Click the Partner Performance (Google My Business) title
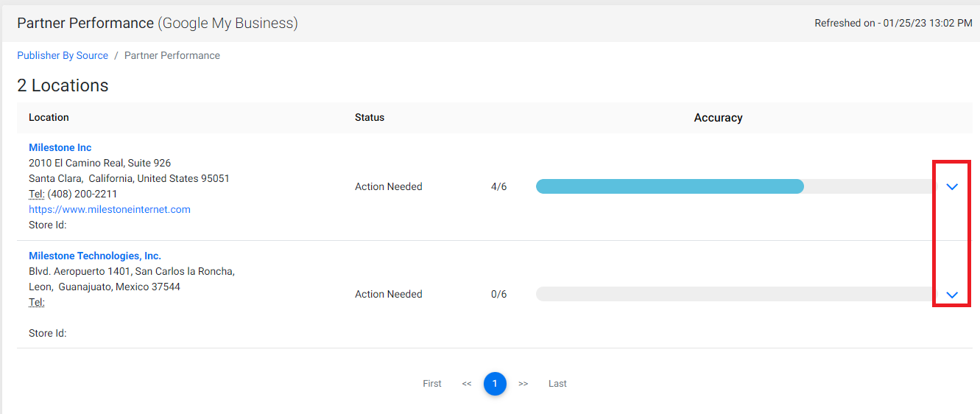 (x=158, y=23)
